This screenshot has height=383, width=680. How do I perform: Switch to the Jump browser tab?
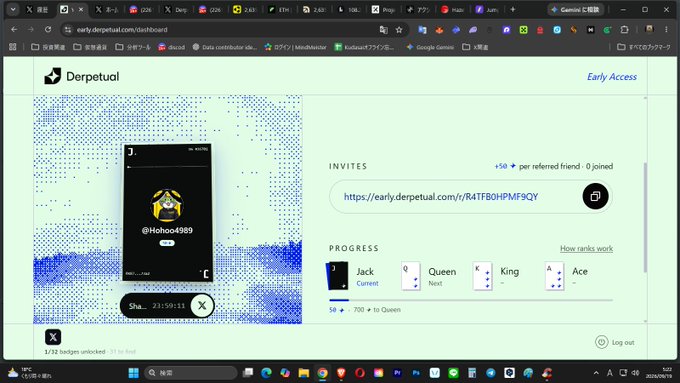(487, 9)
